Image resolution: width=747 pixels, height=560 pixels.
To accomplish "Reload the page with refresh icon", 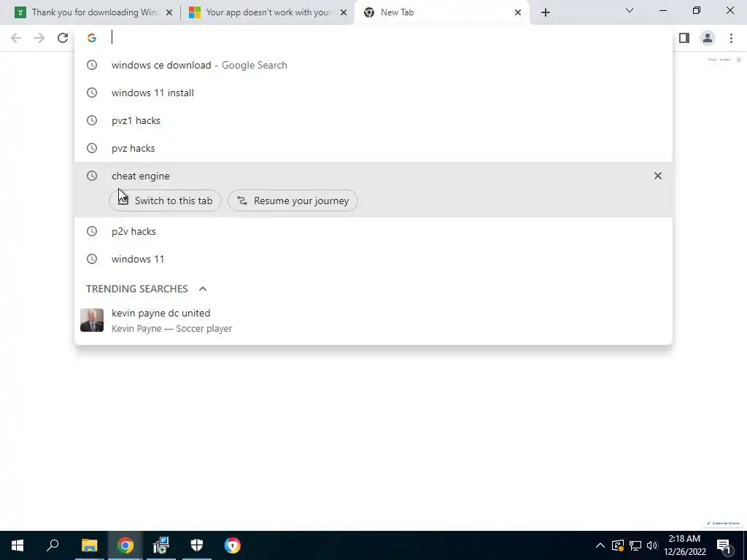I will (63, 38).
